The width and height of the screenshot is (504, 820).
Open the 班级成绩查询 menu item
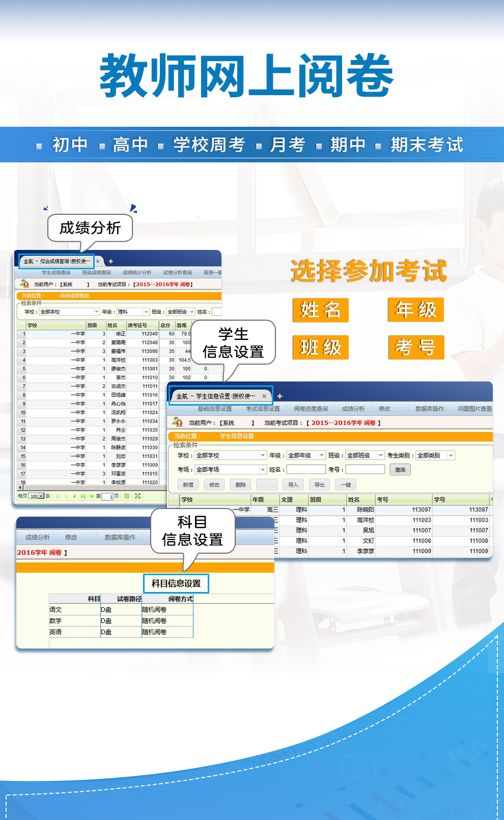pyautogui.click(x=97, y=272)
